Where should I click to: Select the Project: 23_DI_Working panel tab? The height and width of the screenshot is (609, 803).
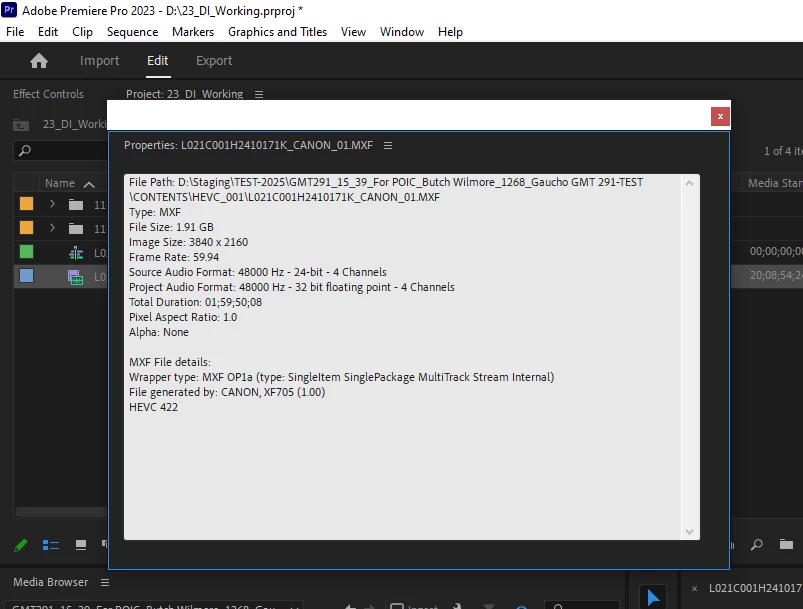[x=184, y=94]
